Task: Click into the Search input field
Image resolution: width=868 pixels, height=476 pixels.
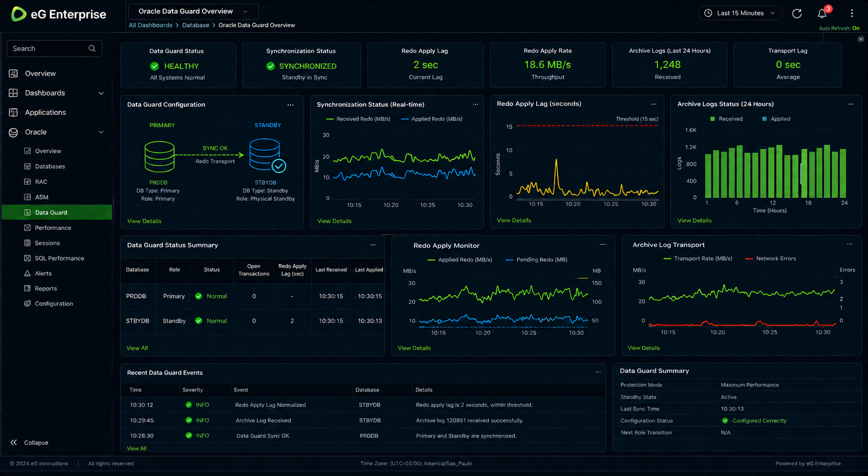Action: coord(54,48)
